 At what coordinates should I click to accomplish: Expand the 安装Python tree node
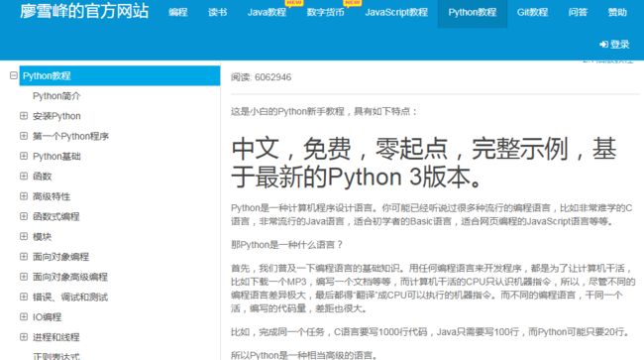pos(24,116)
